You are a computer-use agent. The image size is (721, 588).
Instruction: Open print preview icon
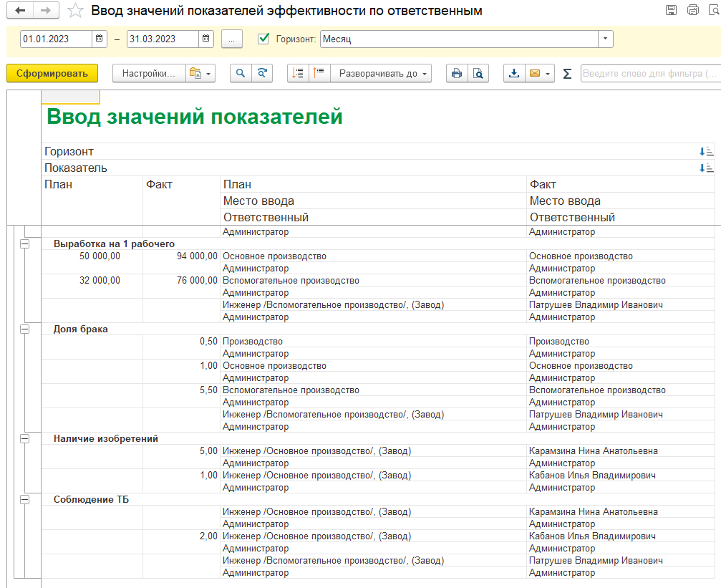click(x=478, y=74)
